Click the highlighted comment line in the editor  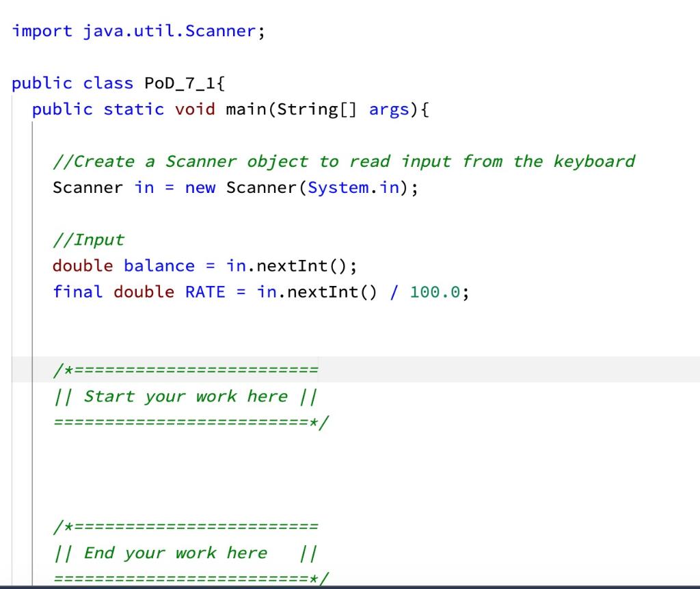click(x=185, y=369)
